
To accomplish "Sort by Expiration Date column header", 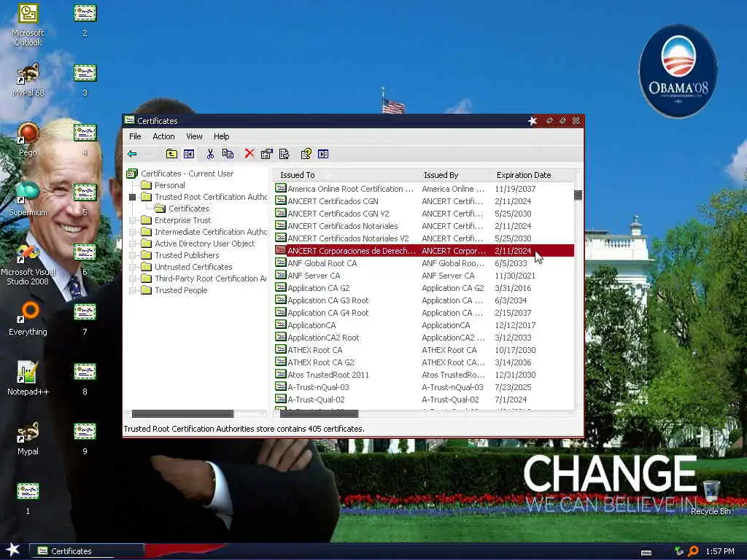I will click(x=532, y=175).
